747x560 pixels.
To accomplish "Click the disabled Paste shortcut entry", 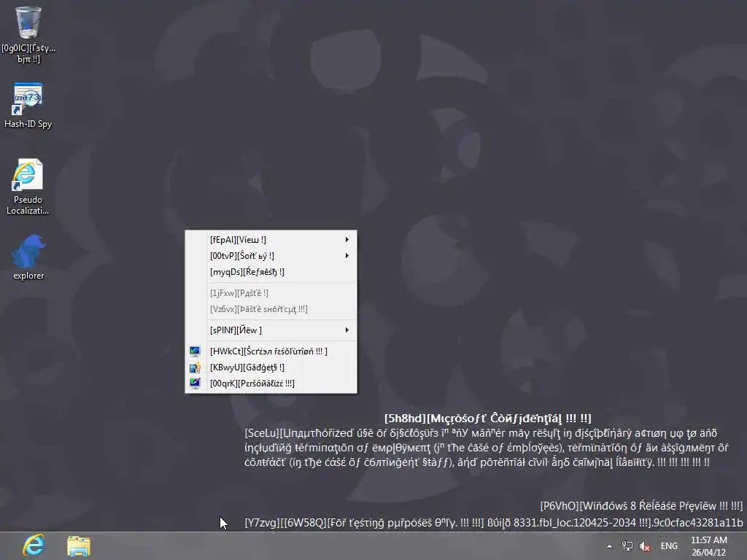I will 271,309.
